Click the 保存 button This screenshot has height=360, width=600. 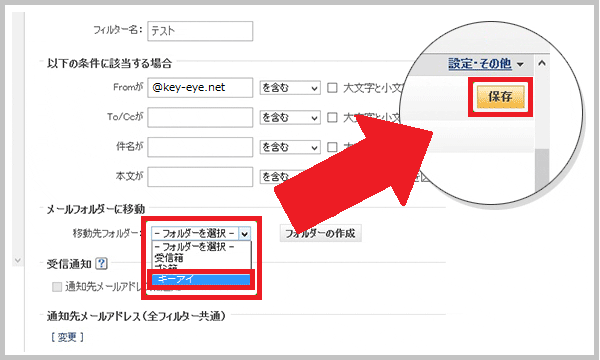[x=500, y=97]
